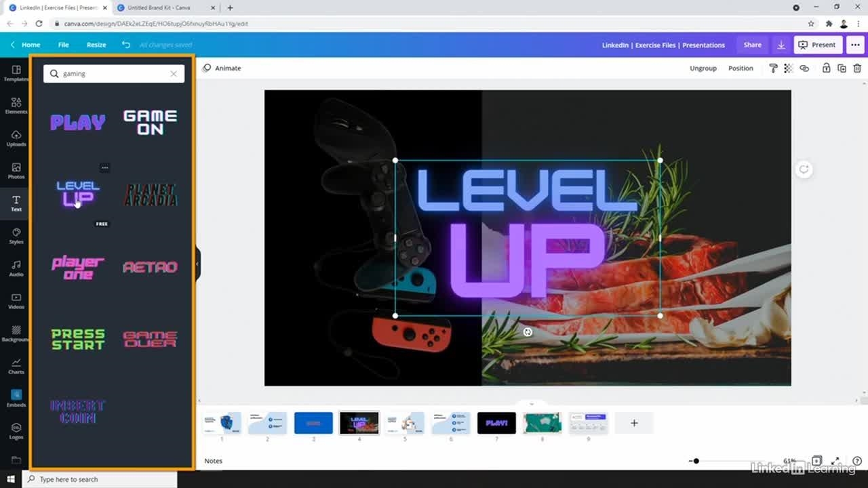Toggle the lock on the selected group
The width and height of the screenshot is (868, 488).
pyautogui.click(x=826, y=68)
